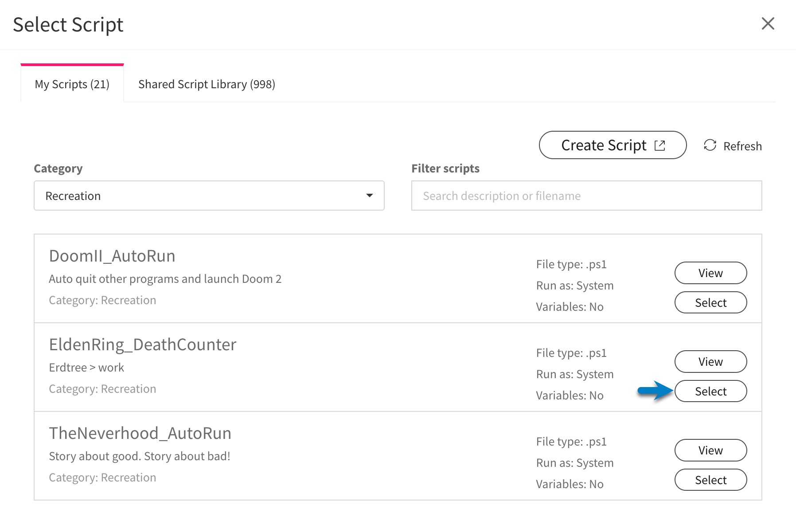Switch to My Scripts tab
The width and height of the screenshot is (796, 532).
tap(72, 84)
